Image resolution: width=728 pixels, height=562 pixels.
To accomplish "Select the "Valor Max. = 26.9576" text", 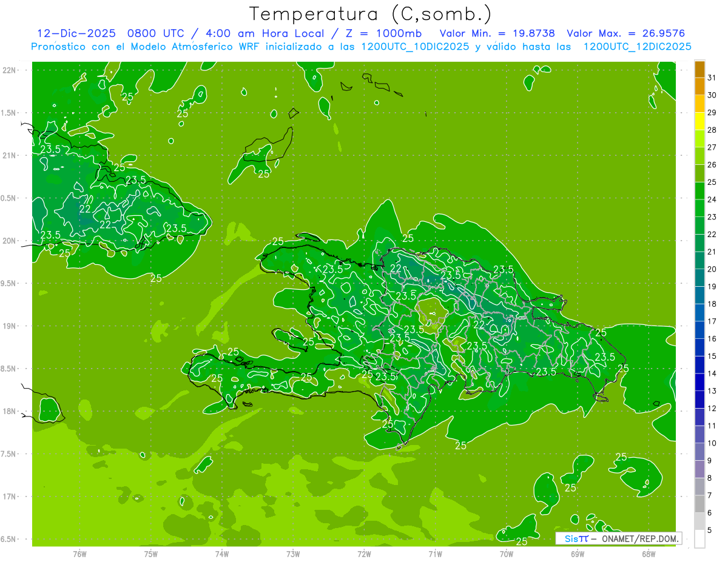I will (625, 33).
